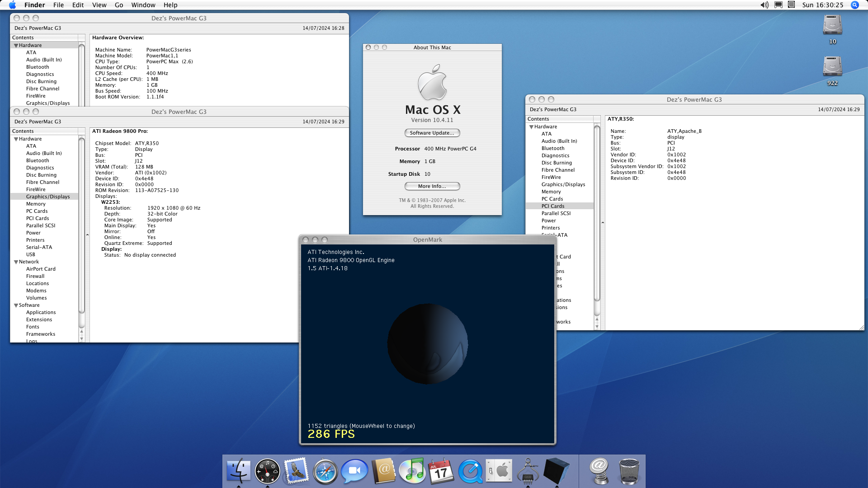The image size is (868, 488).
Task: Open System Profiler caliper icon in Dock
Action: tap(528, 471)
